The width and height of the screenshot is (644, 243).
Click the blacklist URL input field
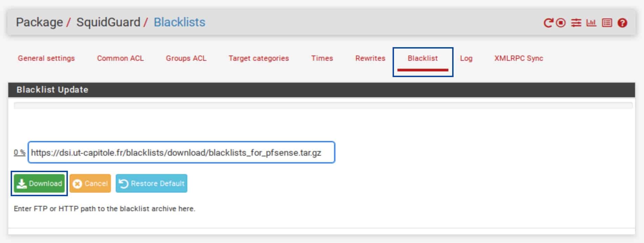[x=181, y=152]
